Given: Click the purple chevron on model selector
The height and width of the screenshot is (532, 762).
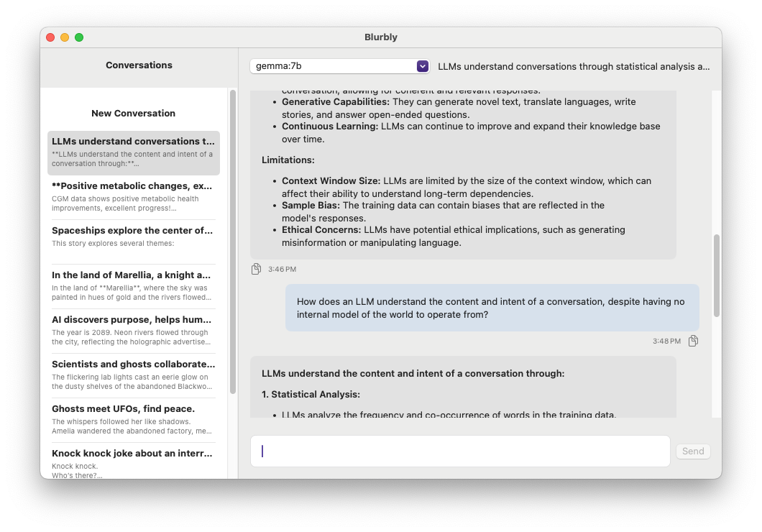Looking at the screenshot, I should click(x=423, y=66).
